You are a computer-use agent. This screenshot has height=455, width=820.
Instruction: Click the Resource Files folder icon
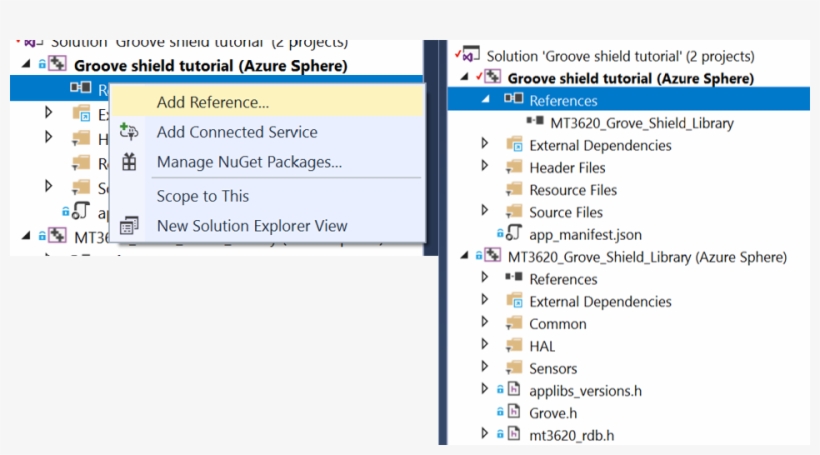pyautogui.click(x=514, y=189)
